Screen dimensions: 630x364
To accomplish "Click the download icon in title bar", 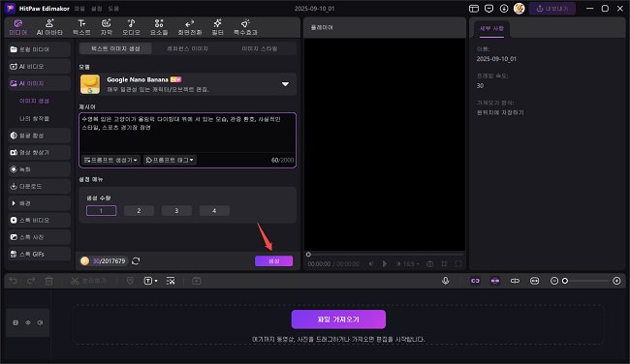I will point(504,9).
